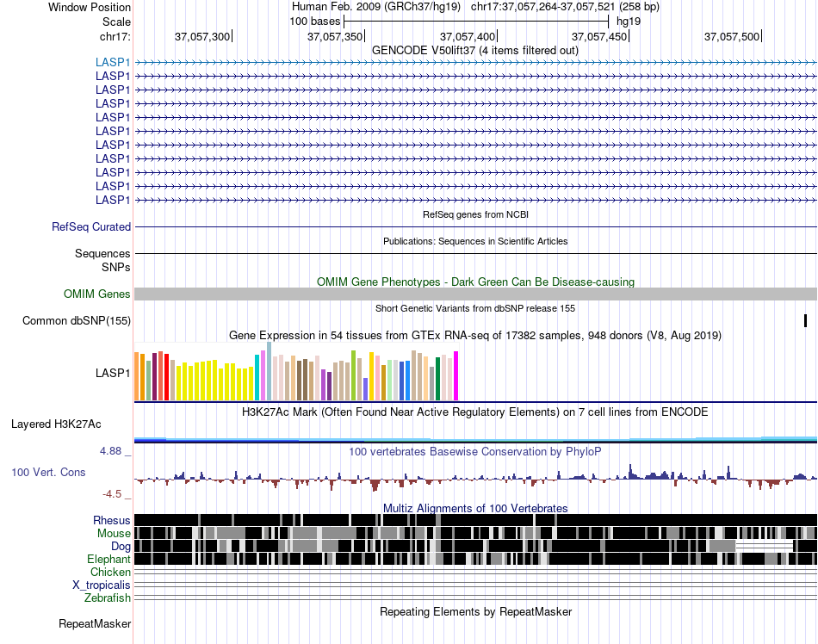
Task: Select the Rhesus alignment row label
Action: coord(112,520)
